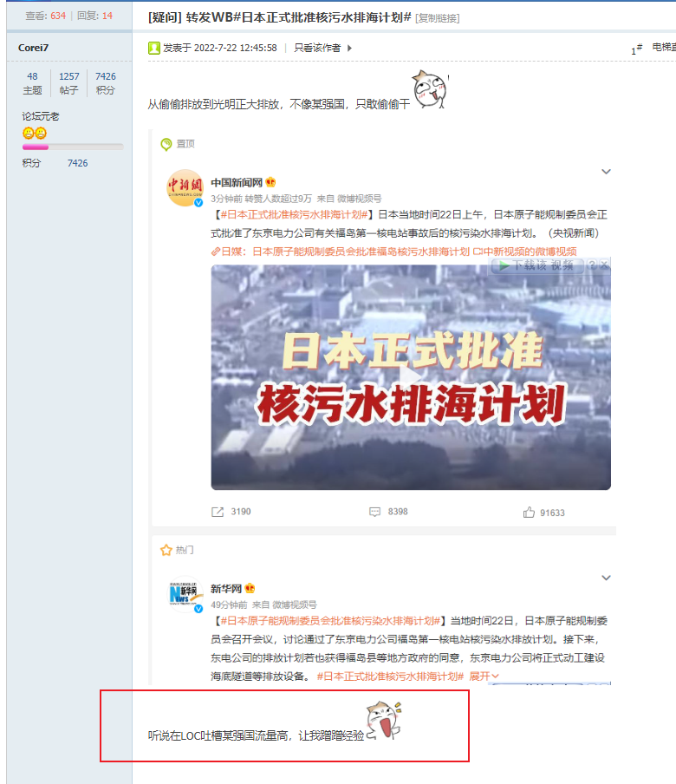Expand the arrow next to 只看该作者
The width and height of the screenshot is (676, 784).
(x=350, y=48)
